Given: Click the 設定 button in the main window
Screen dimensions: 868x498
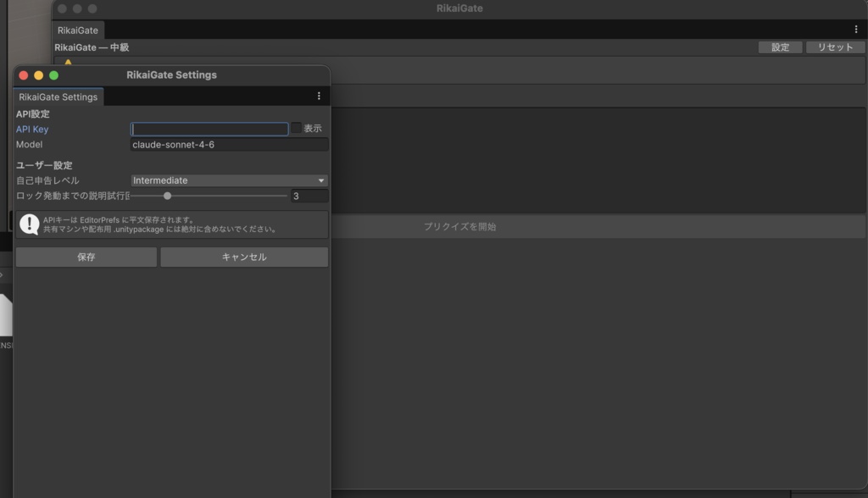Looking at the screenshot, I should 780,47.
